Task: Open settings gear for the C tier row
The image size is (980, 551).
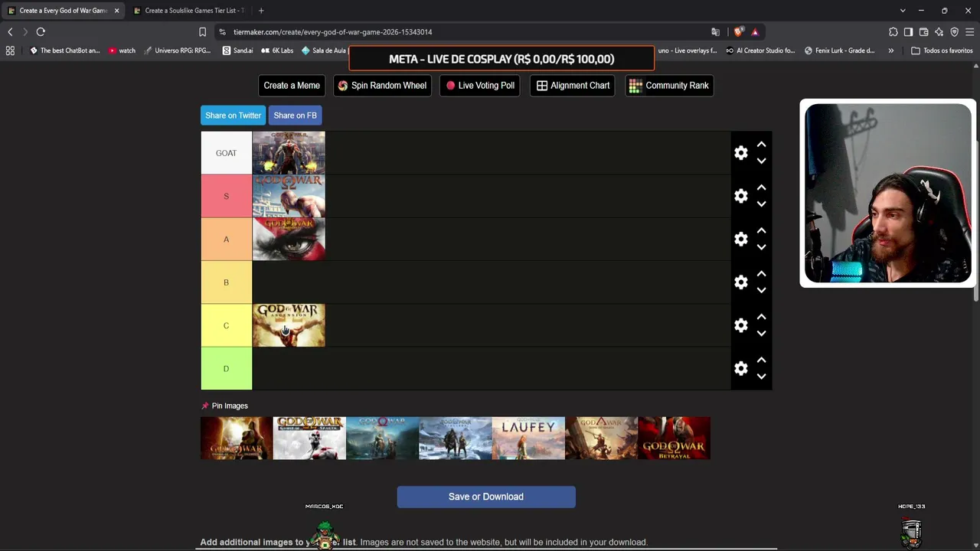Action: 740,325
